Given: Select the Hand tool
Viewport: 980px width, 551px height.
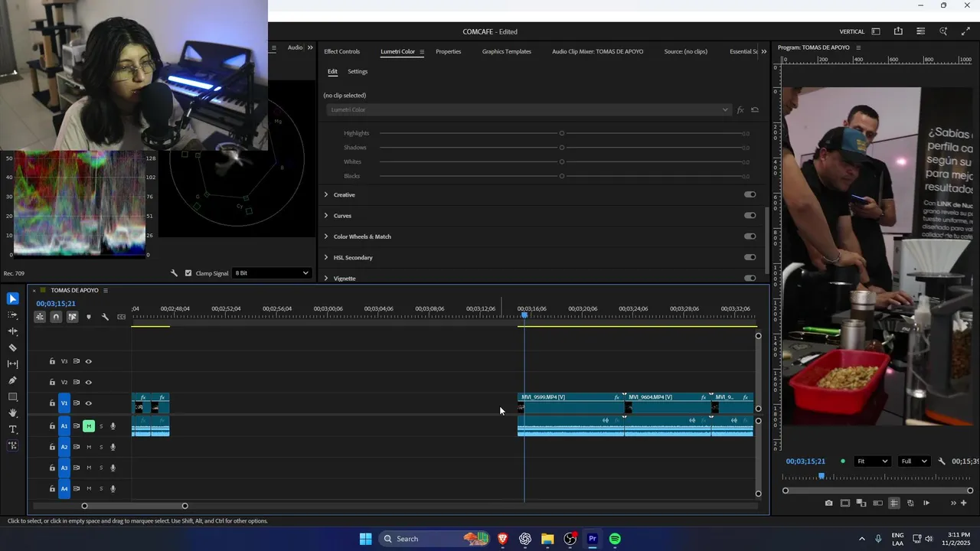Looking at the screenshot, I should [12, 413].
